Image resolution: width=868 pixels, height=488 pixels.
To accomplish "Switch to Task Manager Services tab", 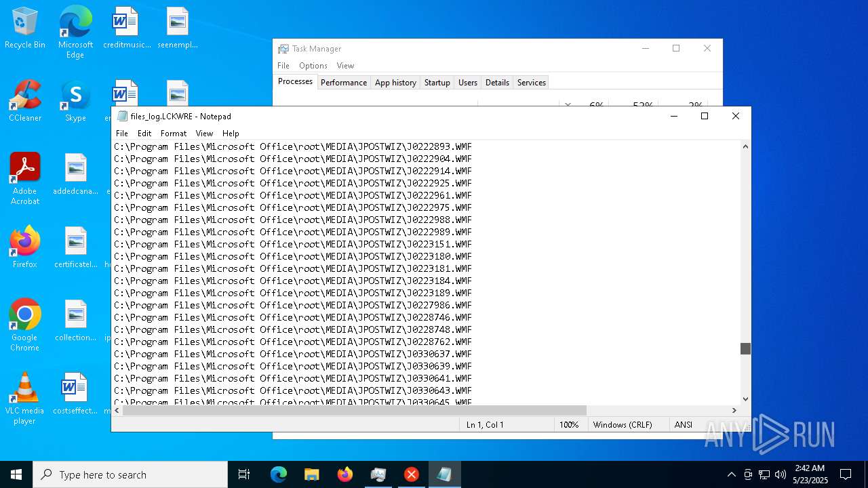I will coord(532,83).
